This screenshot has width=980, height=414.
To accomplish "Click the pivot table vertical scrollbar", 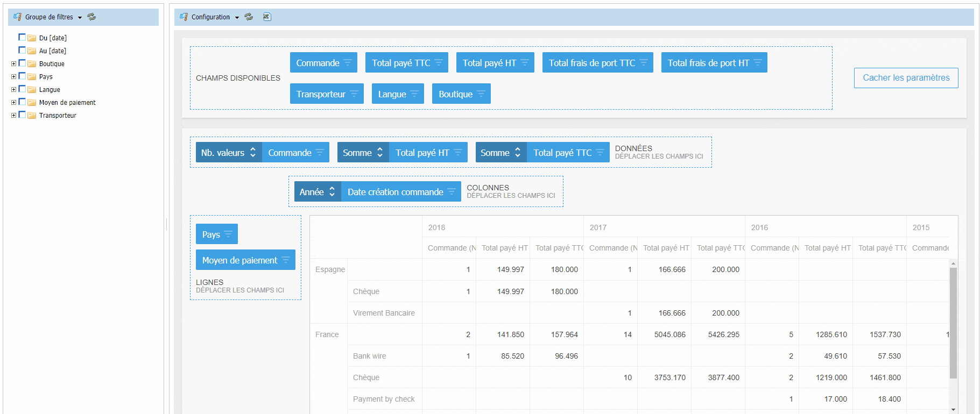I will click(x=953, y=323).
